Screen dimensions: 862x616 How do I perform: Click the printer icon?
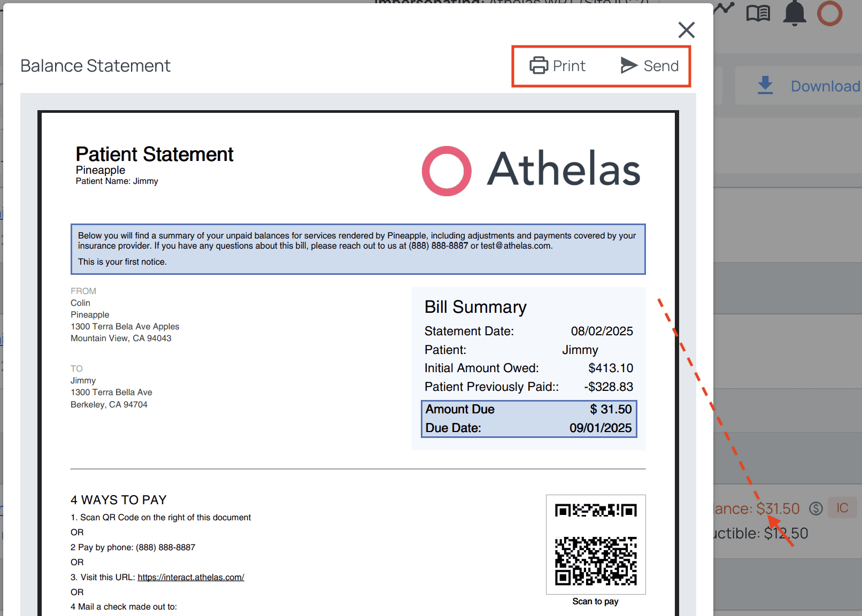pos(538,65)
